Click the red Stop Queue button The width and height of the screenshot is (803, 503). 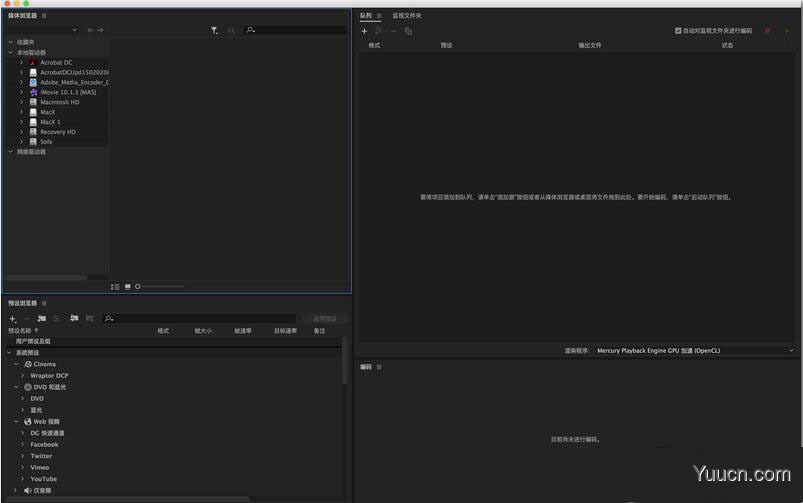[767, 31]
